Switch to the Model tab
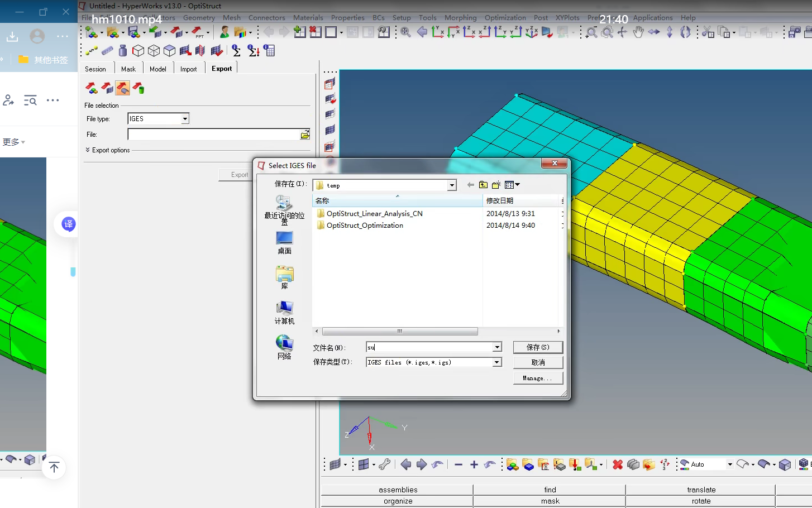 (159, 68)
